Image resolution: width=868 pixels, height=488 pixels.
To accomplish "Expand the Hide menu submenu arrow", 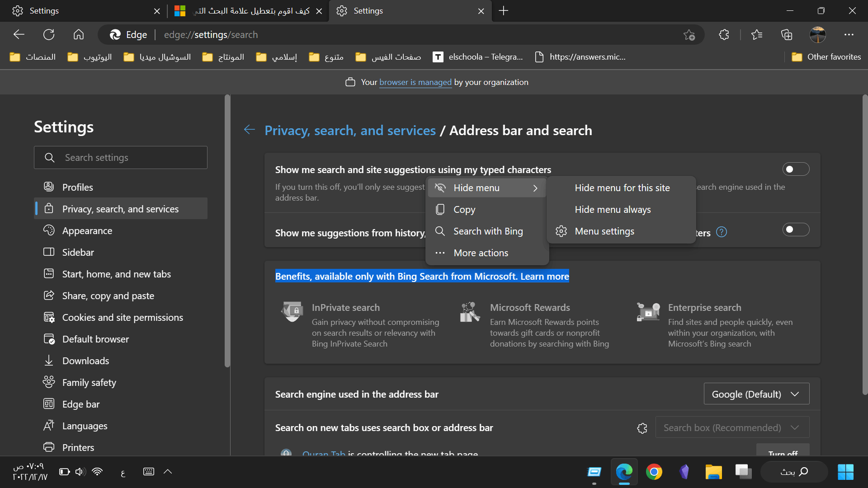I will [x=535, y=188].
